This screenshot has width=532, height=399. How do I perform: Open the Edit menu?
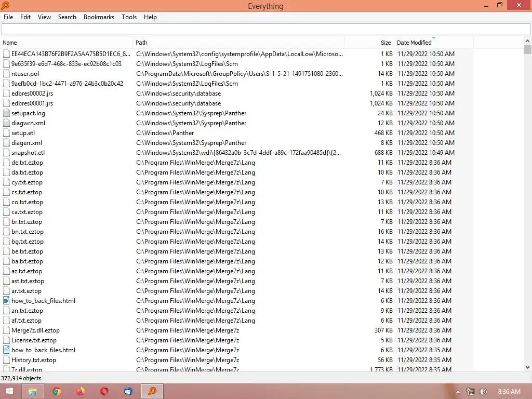(25, 17)
